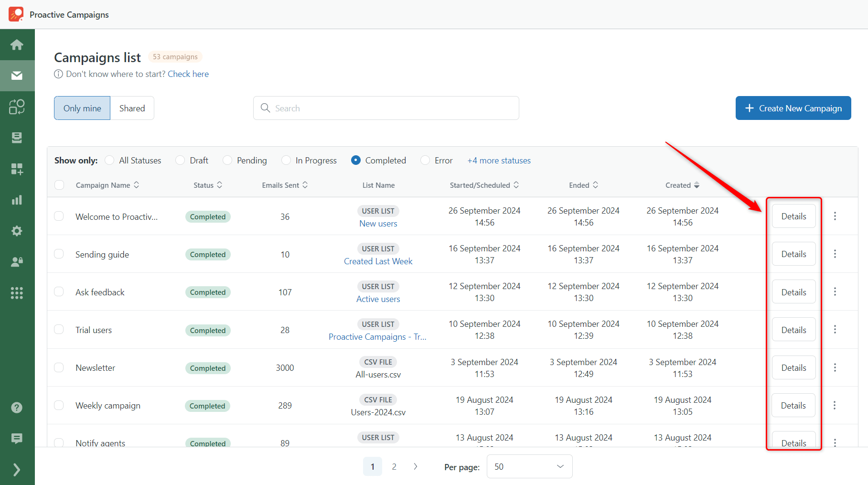Viewport: 868px width, 485px height.
Task: Click the Proactive Campaigns logo icon
Action: [16, 14]
